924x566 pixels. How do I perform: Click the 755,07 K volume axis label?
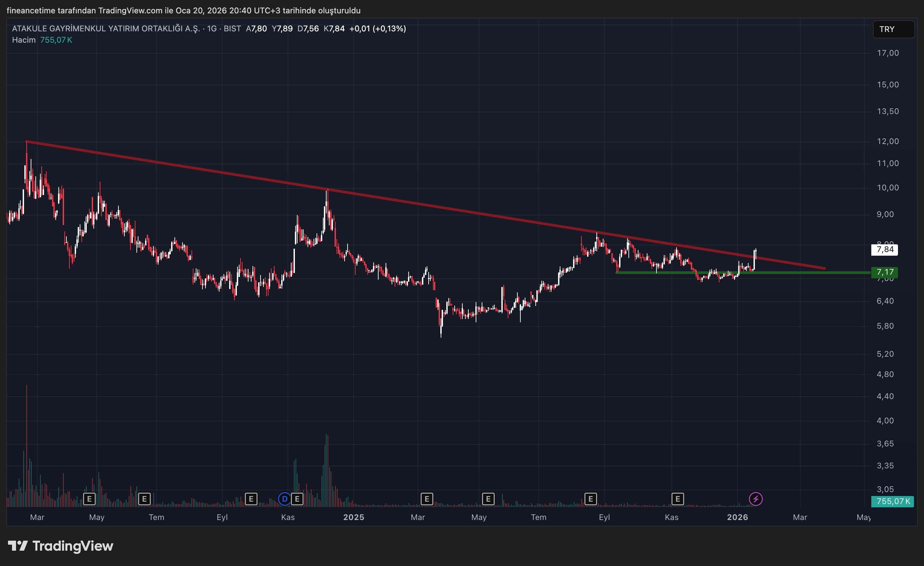point(893,501)
